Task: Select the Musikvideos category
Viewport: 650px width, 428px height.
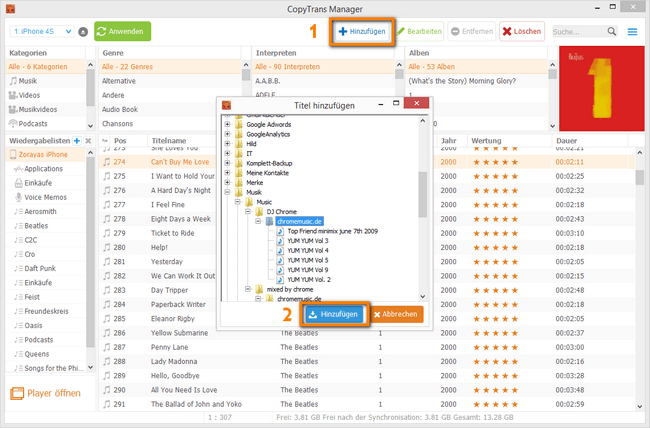Action: 46,109
